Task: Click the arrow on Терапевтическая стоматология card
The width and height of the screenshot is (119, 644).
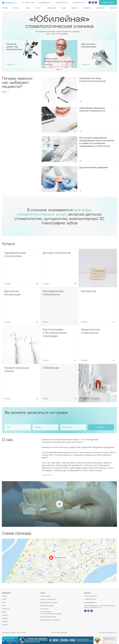Action: (37, 284)
